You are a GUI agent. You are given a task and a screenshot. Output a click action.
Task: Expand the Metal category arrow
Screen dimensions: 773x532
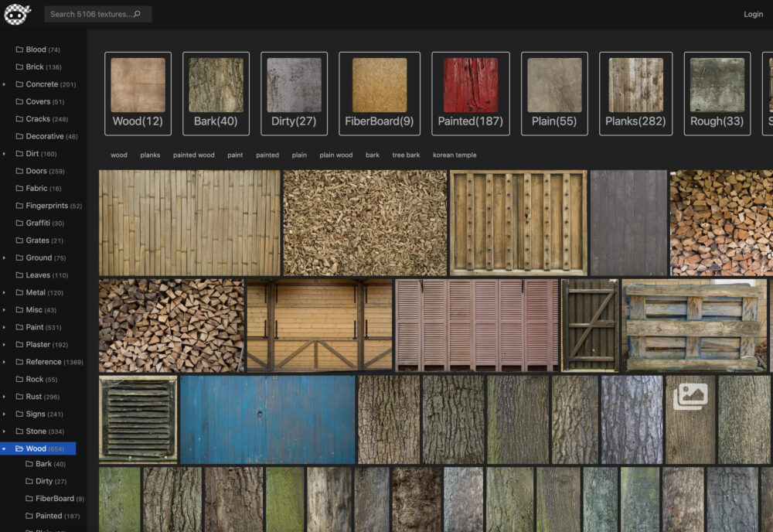click(x=5, y=293)
